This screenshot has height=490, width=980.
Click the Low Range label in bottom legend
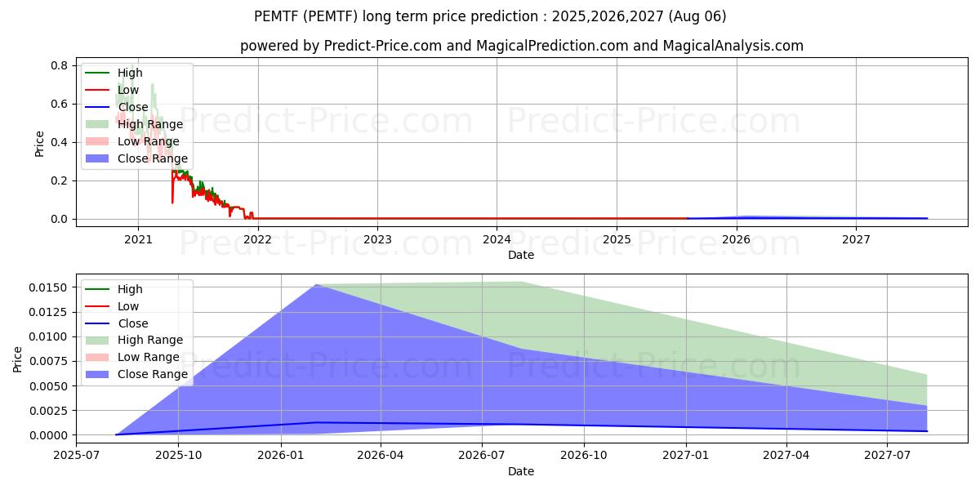(x=149, y=358)
